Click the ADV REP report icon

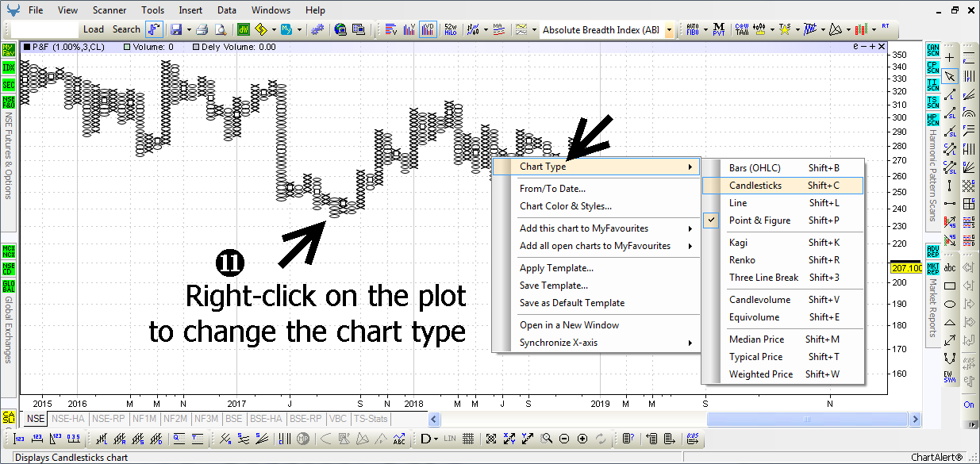click(x=932, y=251)
